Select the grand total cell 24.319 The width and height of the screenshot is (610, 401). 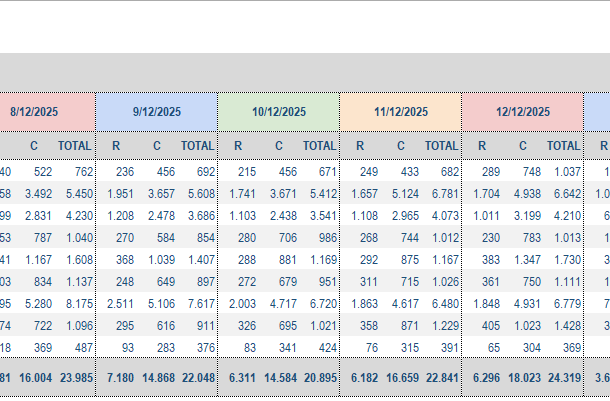coord(563,377)
